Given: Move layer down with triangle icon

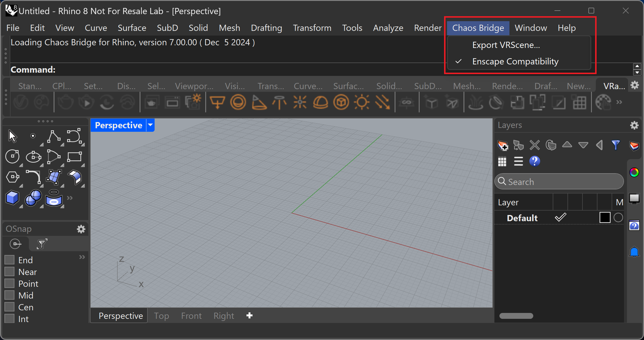Looking at the screenshot, I should tap(583, 145).
